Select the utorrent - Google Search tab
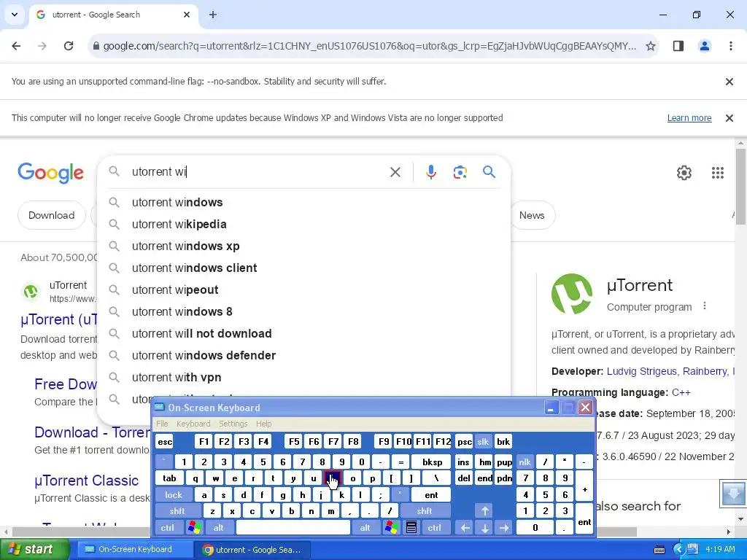This screenshot has height=560, width=747. [115, 15]
